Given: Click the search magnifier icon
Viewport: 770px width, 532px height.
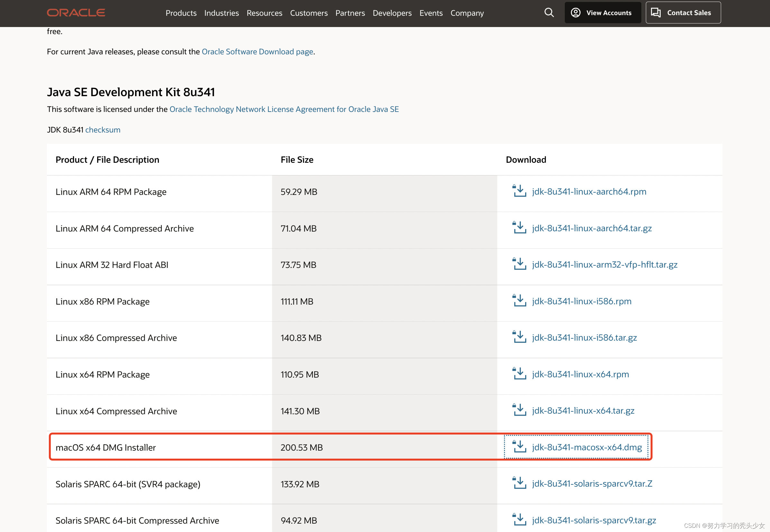Looking at the screenshot, I should 549,13.
